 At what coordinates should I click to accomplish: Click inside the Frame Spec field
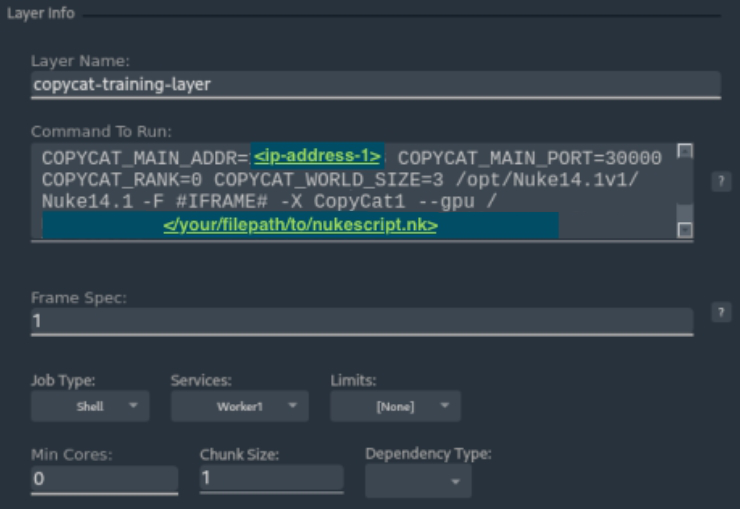point(360,322)
